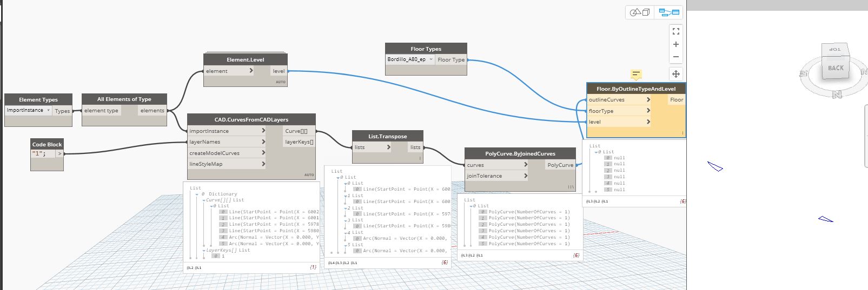Click the AUTO lacing label on CAD.CurvesFromCADLayers
868x290 pixels.
tap(309, 175)
